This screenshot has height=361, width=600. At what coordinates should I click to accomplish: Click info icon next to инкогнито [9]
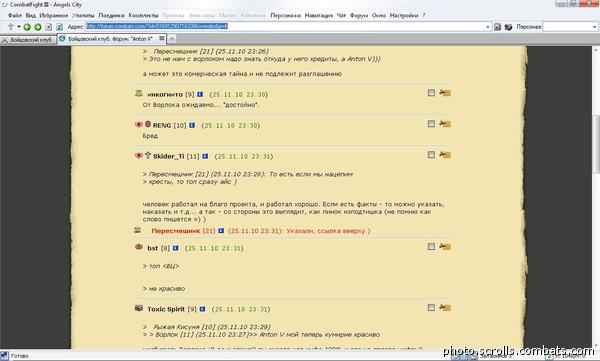tap(200, 94)
